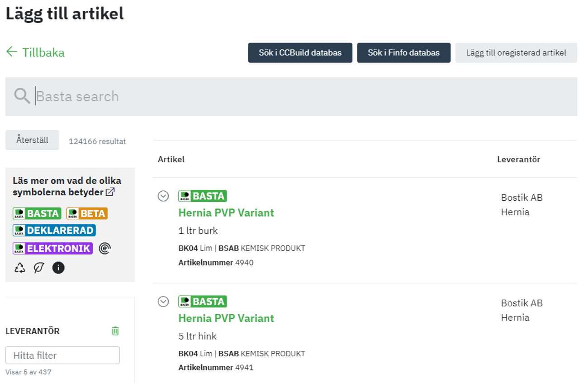The width and height of the screenshot is (588, 383).
Task: Click the magnifying glass search icon
Action: tap(22, 96)
